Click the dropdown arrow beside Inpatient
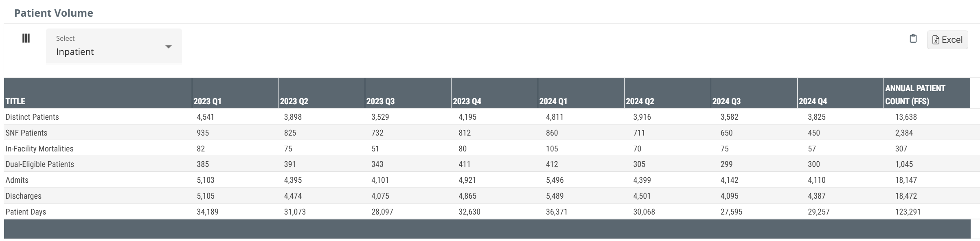The width and height of the screenshot is (980, 241). coord(168,47)
